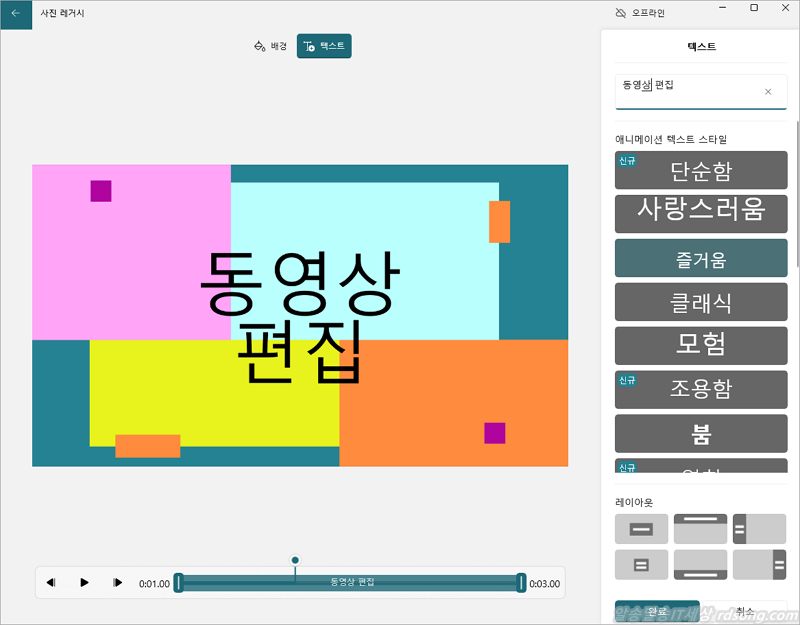
Task: Choose the centered small-box text layout
Action: [641, 565]
